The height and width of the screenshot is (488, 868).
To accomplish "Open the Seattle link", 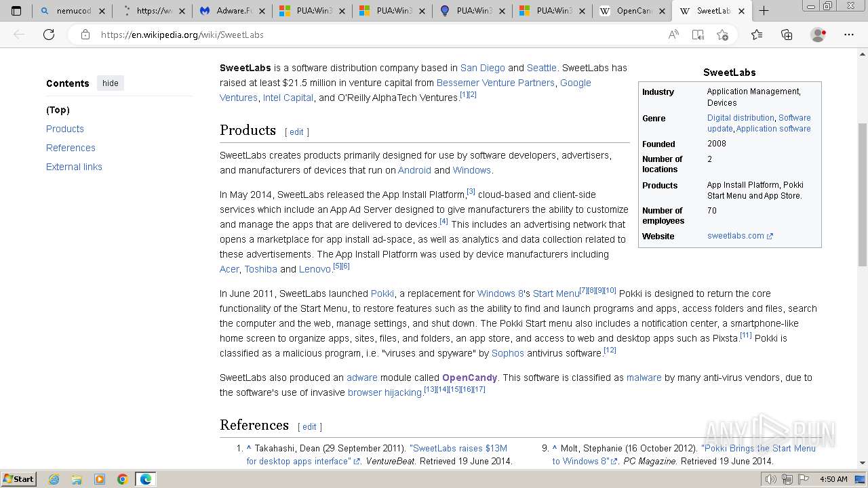I will point(542,68).
